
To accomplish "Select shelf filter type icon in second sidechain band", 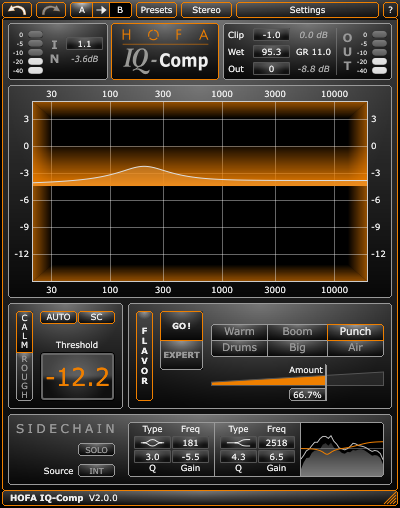I will point(238,443).
